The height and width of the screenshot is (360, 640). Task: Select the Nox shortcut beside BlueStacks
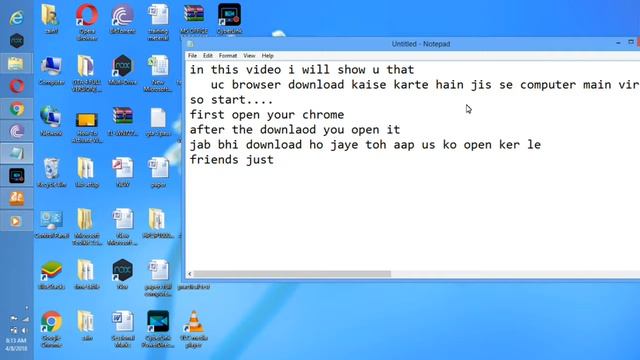click(x=122, y=274)
